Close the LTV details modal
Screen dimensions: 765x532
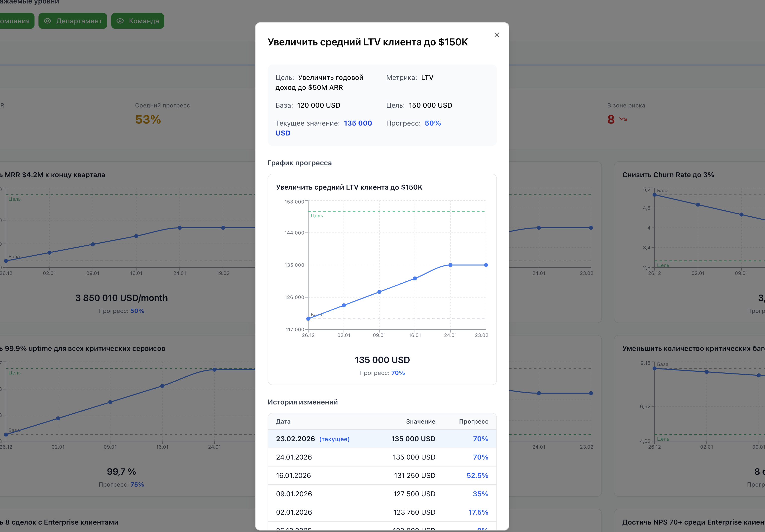(496, 35)
